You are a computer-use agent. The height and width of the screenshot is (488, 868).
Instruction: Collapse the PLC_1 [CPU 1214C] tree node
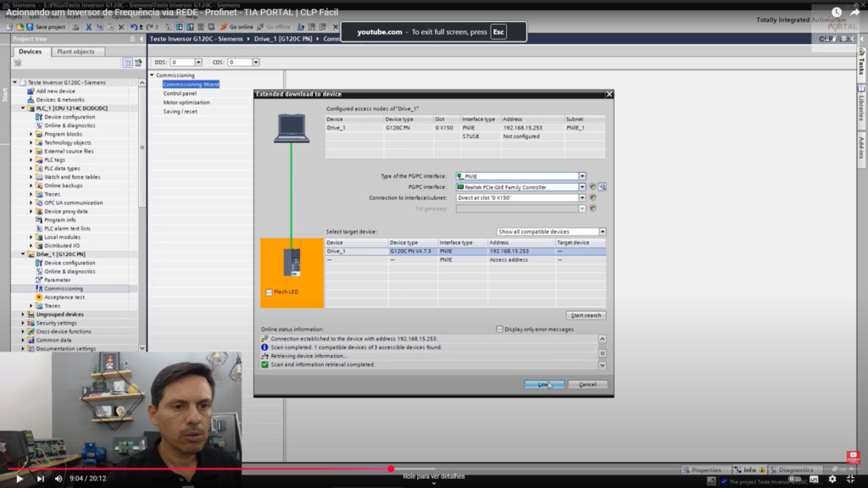click(23, 108)
